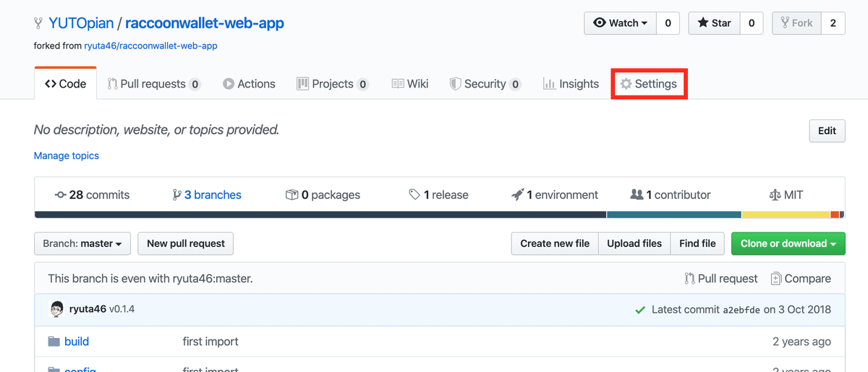
Task: Open the Wiki tab
Action: click(410, 84)
